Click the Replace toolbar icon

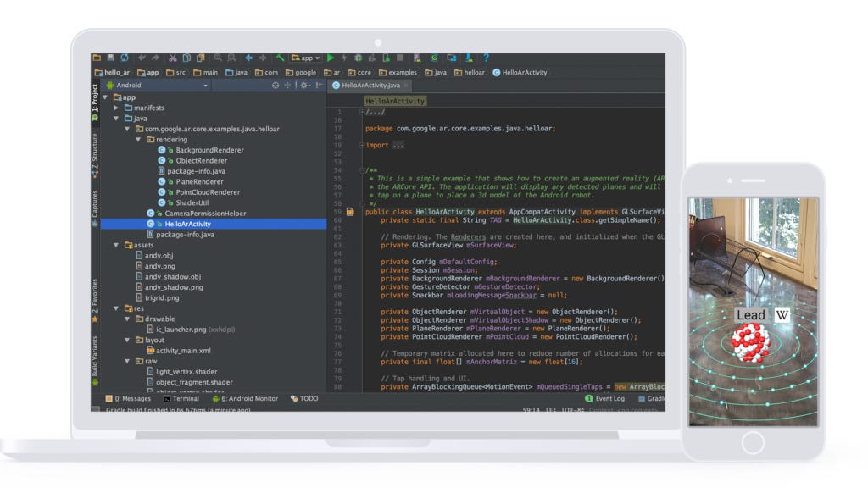(x=231, y=58)
